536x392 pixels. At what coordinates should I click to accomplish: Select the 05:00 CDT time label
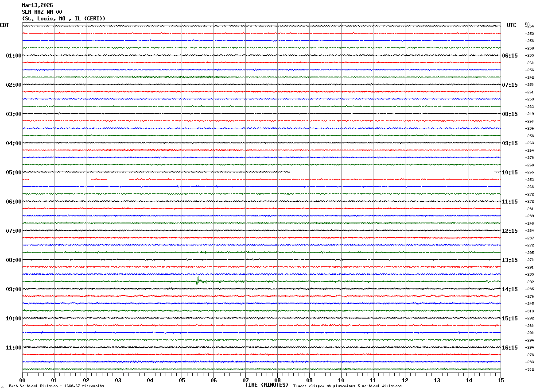[14, 173]
